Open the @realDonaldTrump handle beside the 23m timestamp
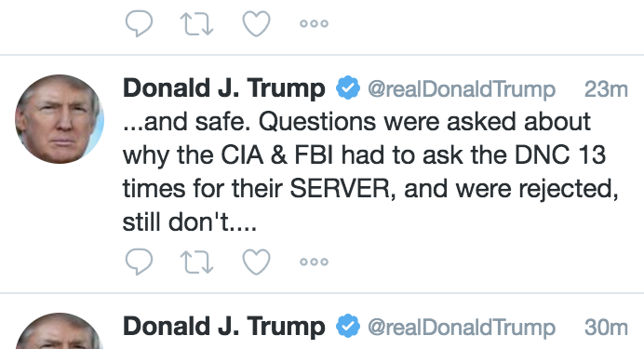 462,89
